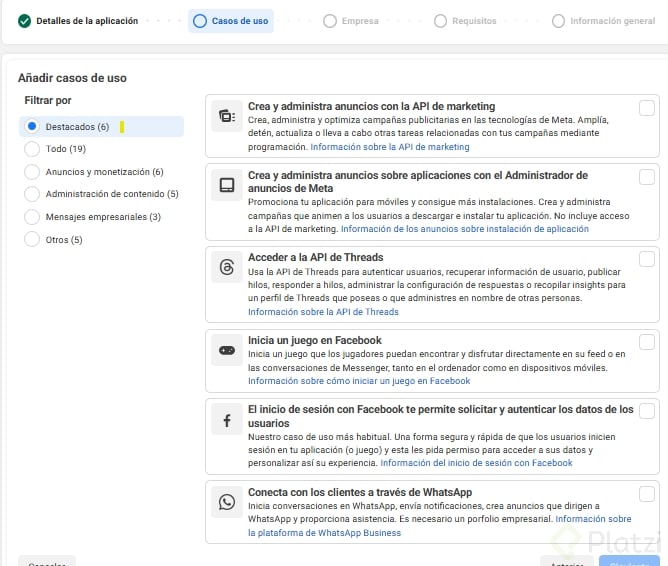
Task: Open the Requisitos step
Action: pyautogui.click(x=465, y=21)
